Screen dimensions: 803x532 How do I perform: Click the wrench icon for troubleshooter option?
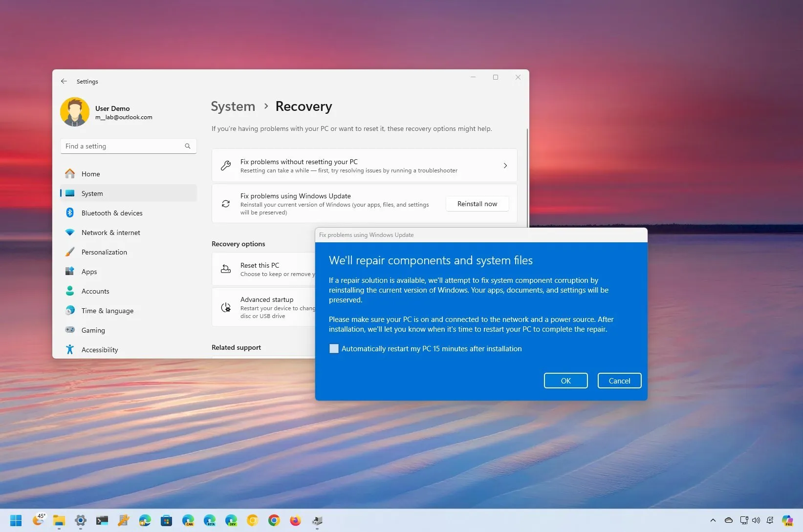tap(226, 166)
